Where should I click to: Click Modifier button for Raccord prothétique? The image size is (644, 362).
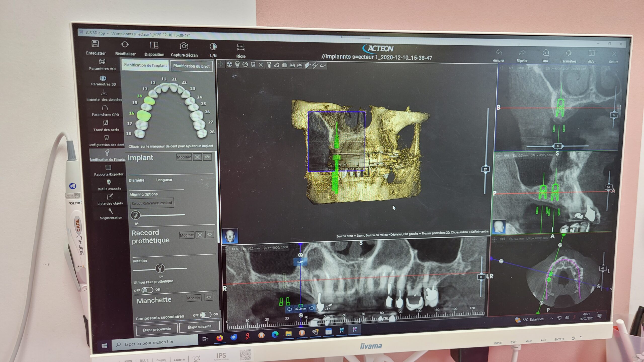(x=187, y=235)
